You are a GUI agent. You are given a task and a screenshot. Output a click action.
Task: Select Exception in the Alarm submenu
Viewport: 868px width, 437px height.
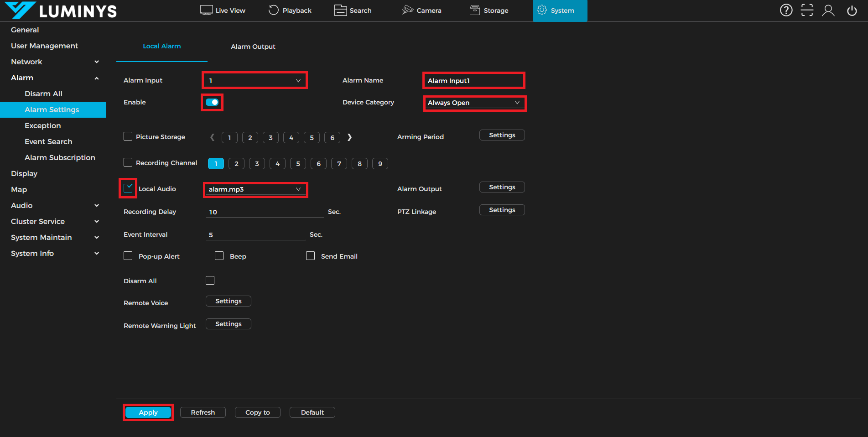(42, 125)
